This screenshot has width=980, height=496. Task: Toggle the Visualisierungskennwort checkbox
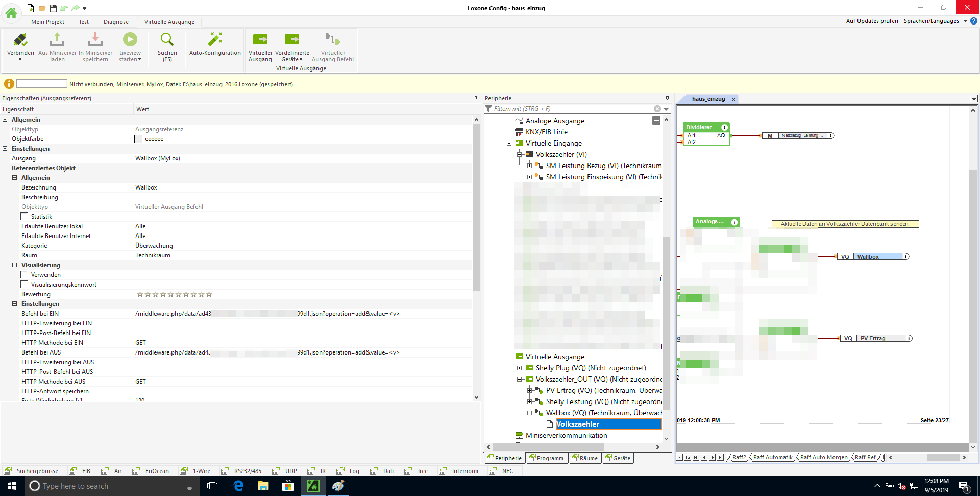pyautogui.click(x=24, y=285)
